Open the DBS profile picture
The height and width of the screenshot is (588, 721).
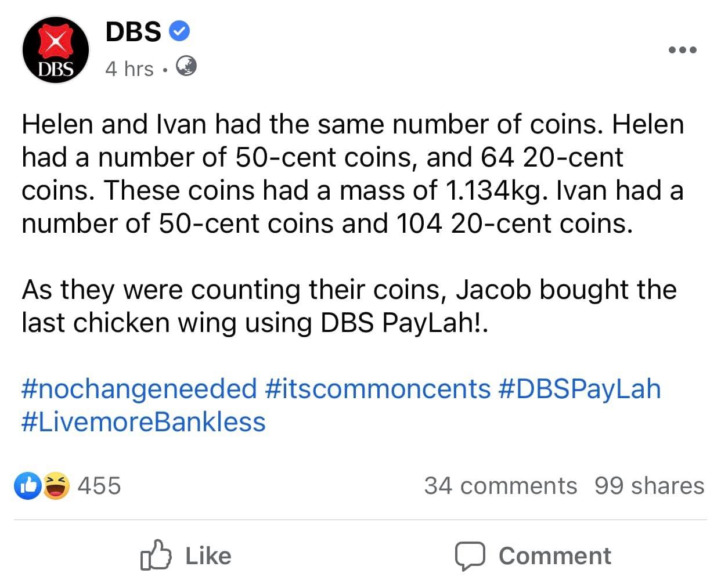click(56, 50)
